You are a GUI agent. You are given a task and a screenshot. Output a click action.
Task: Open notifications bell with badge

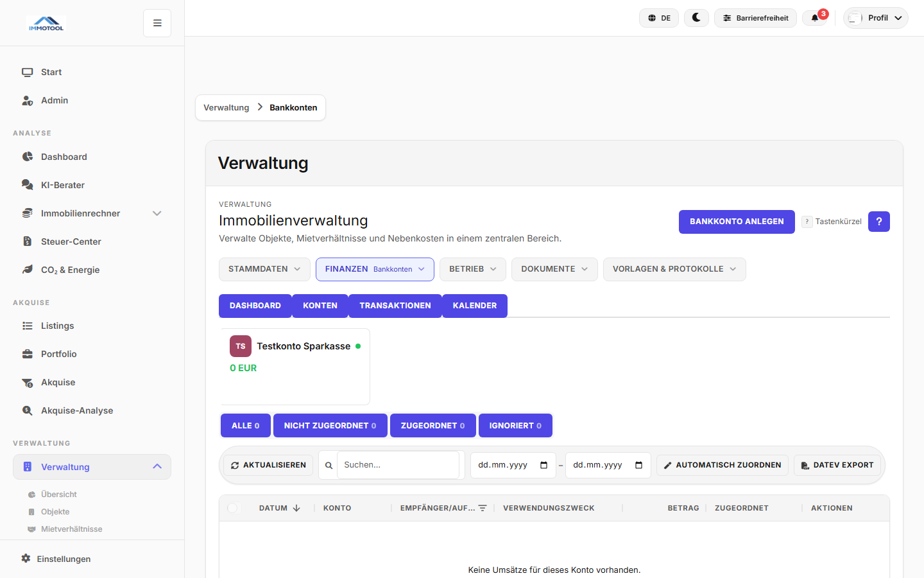[x=816, y=18]
